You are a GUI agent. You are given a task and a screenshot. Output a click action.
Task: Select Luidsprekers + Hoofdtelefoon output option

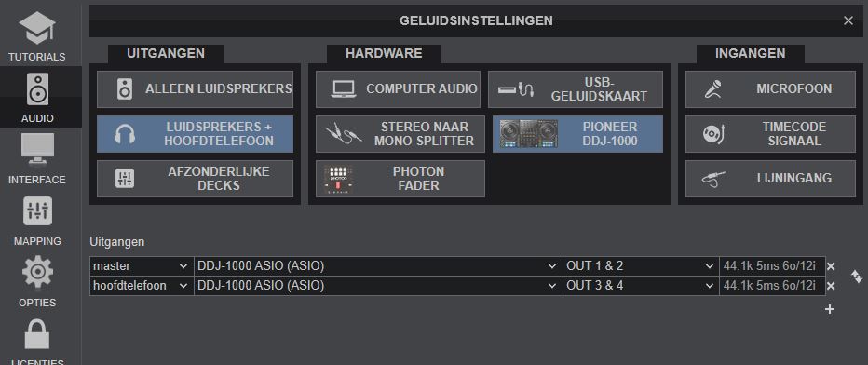pyautogui.click(x=195, y=134)
